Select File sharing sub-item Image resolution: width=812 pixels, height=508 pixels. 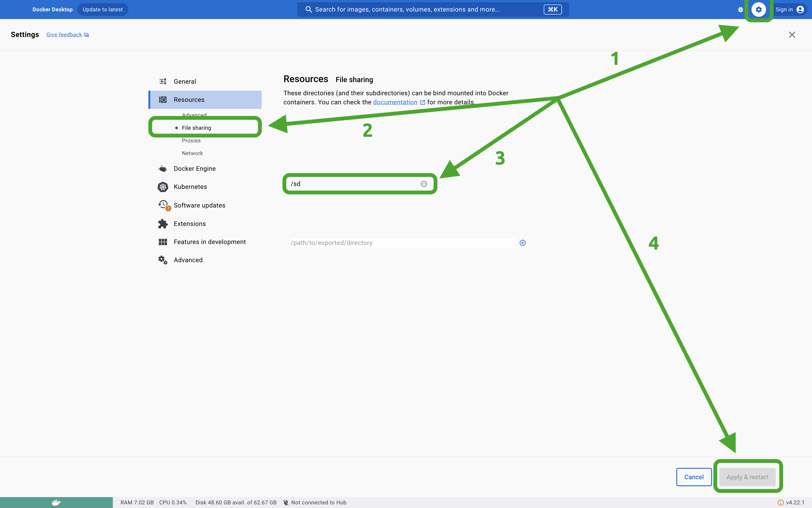coord(196,128)
